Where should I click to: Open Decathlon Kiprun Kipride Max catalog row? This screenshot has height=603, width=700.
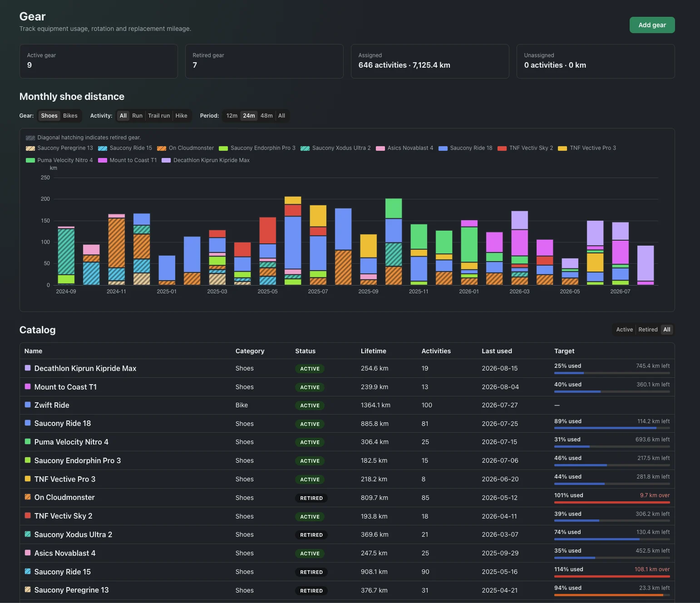(347, 368)
